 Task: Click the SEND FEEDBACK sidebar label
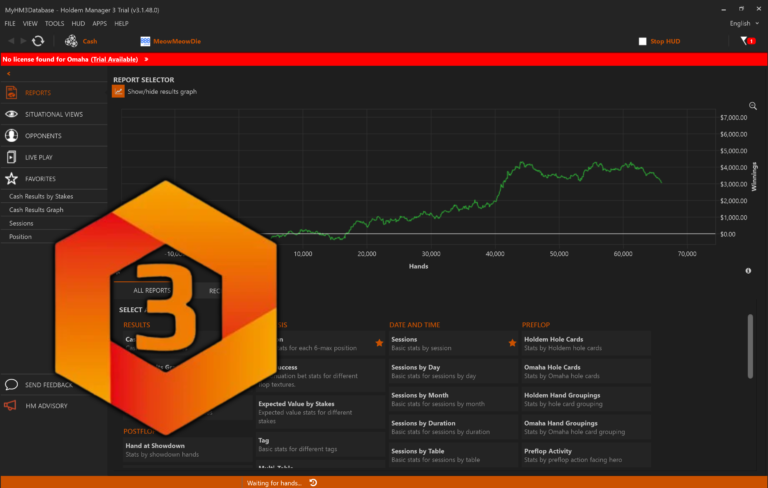coord(48,385)
